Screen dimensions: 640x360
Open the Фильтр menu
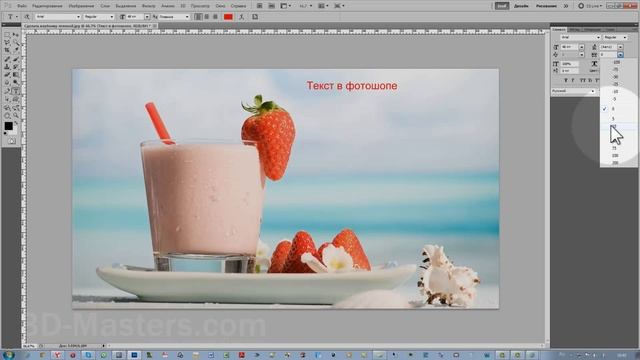[149, 6]
